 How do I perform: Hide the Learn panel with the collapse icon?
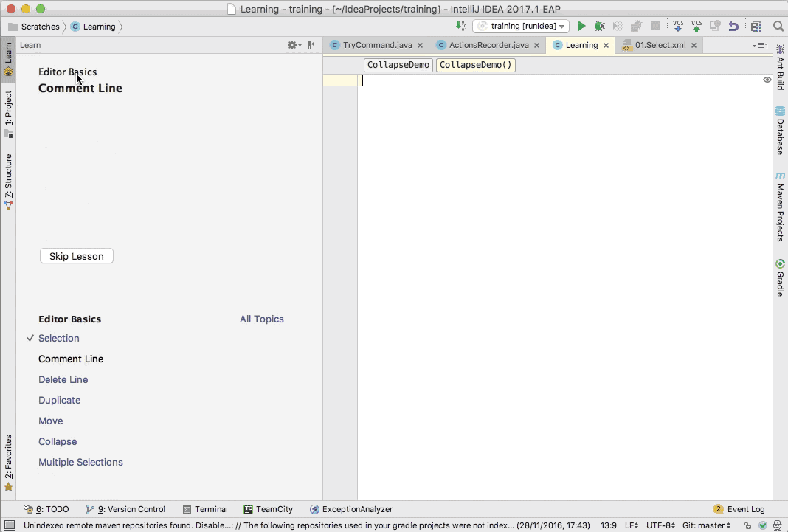point(313,45)
